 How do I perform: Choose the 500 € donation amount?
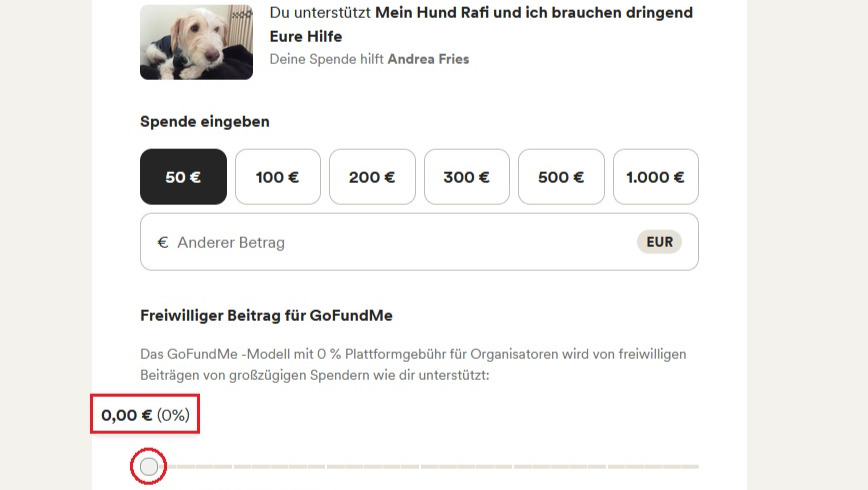[x=561, y=177]
